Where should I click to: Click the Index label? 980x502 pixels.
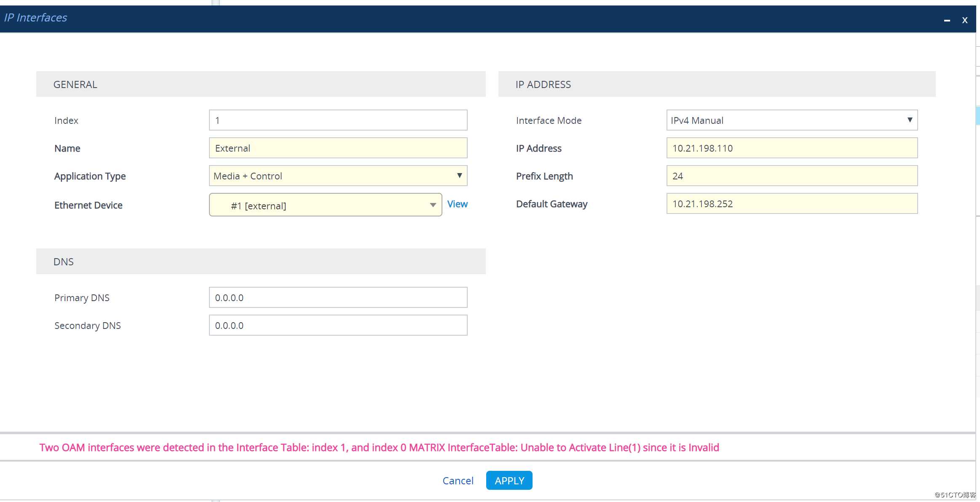pos(66,120)
